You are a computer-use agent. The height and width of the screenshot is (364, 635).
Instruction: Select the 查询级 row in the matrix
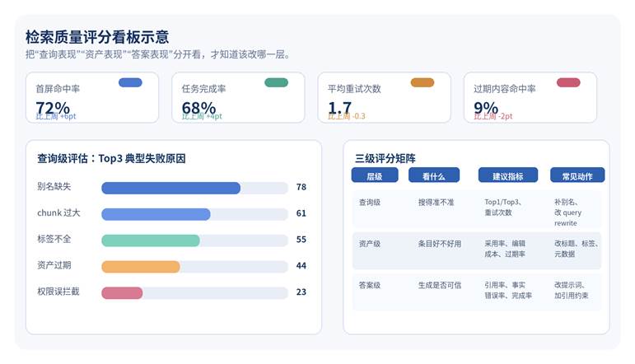477,212
